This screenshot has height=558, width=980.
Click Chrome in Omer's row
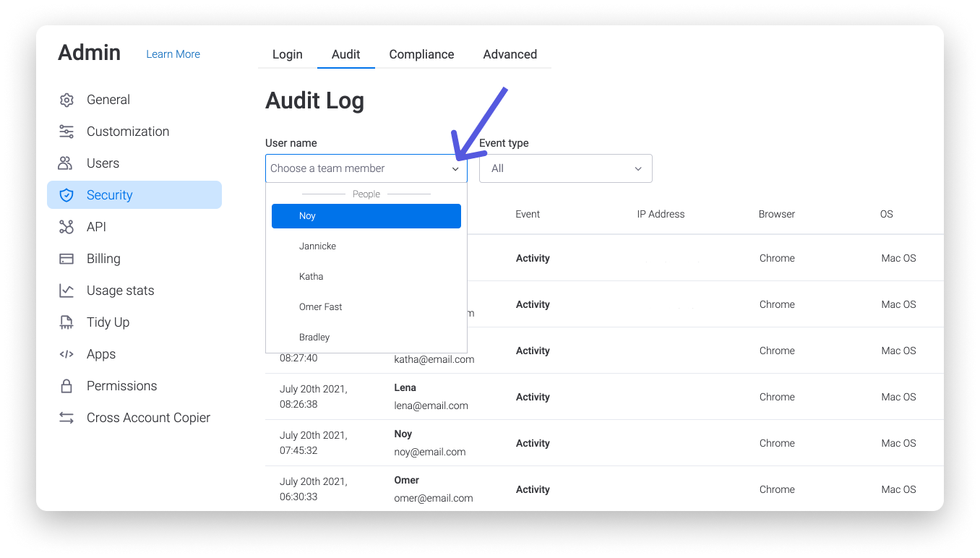(777, 489)
